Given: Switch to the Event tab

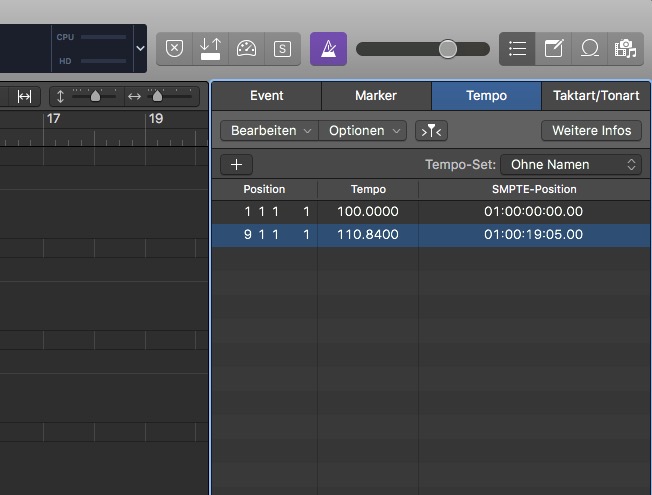Looking at the screenshot, I should point(267,96).
